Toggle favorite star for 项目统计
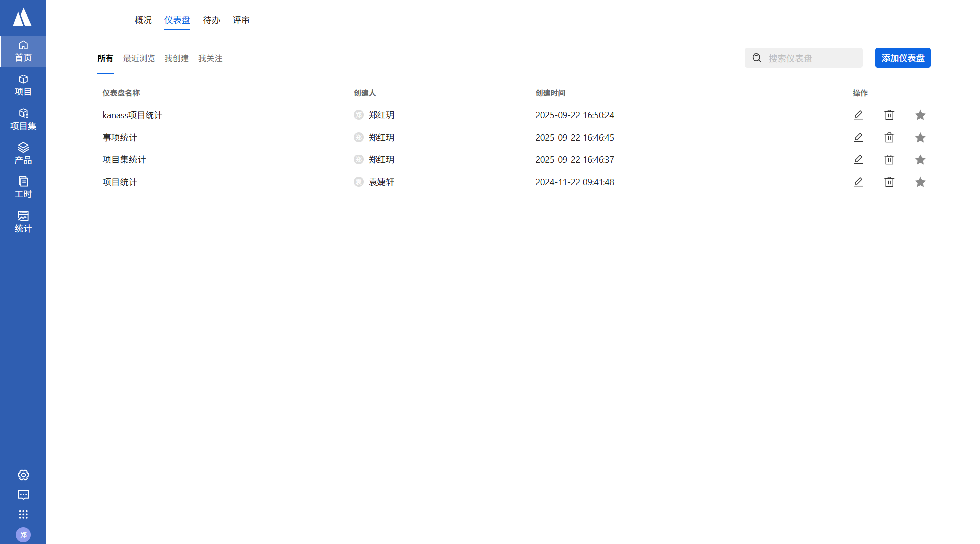980x544 pixels. (x=920, y=182)
